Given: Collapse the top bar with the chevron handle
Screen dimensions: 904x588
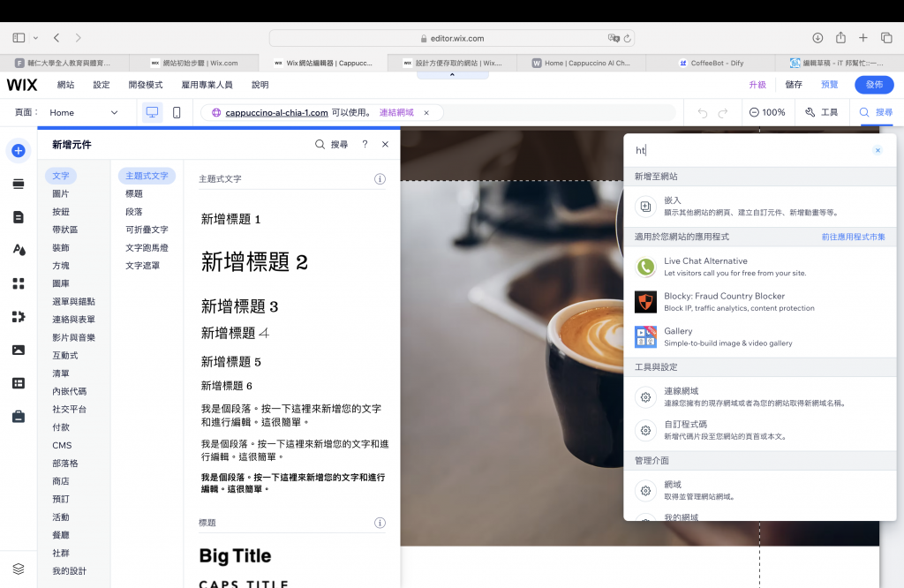Looking at the screenshot, I should 453,75.
